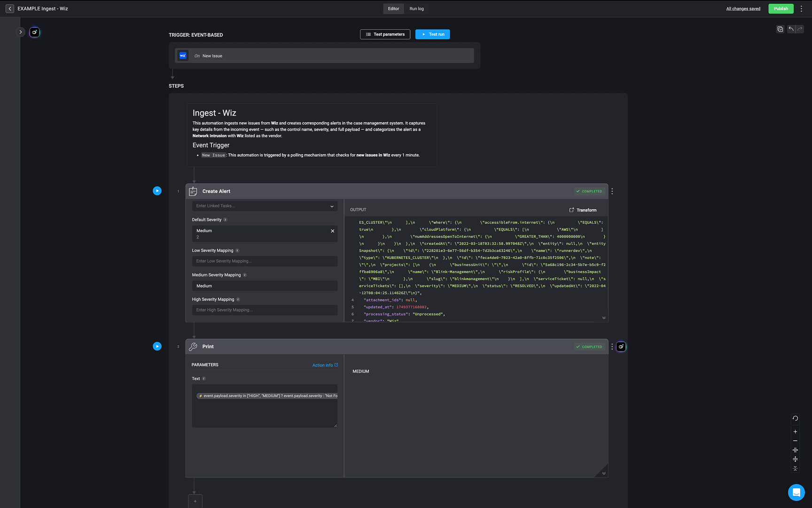Open the Enter Linked Tasks dropdown

[x=265, y=206]
